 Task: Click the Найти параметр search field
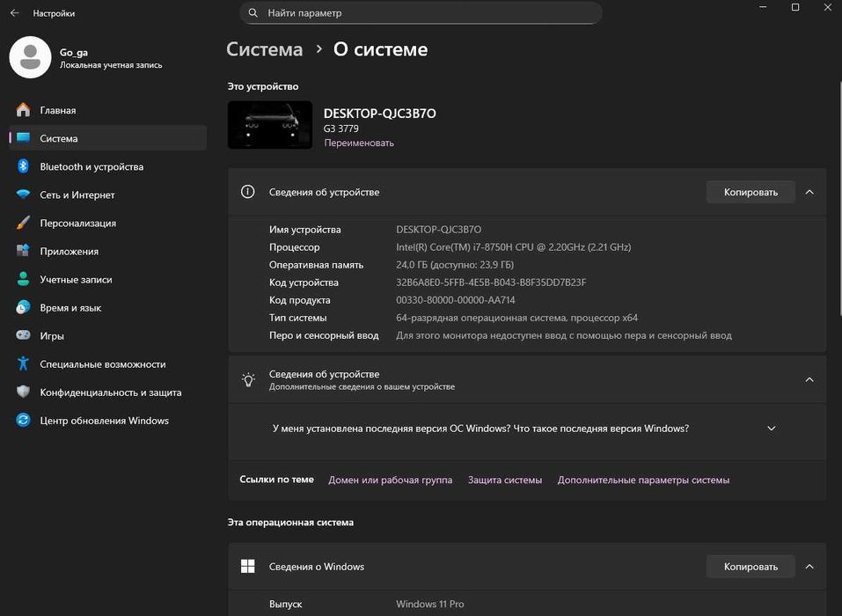[421, 13]
